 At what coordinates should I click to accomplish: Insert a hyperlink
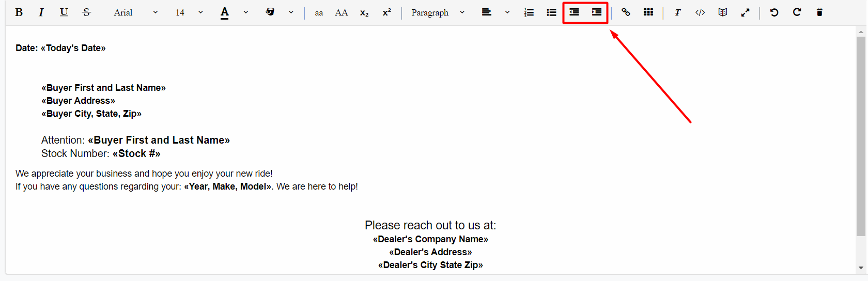pos(626,12)
